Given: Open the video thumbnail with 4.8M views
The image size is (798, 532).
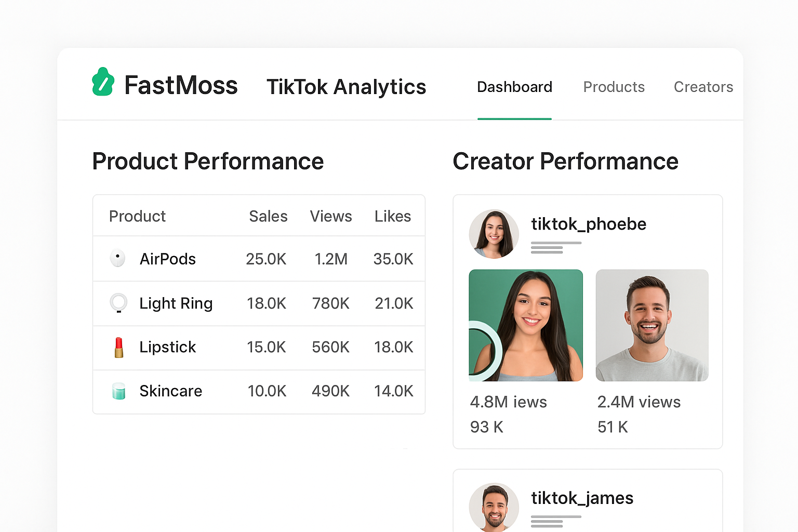Looking at the screenshot, I should point(526,325).
